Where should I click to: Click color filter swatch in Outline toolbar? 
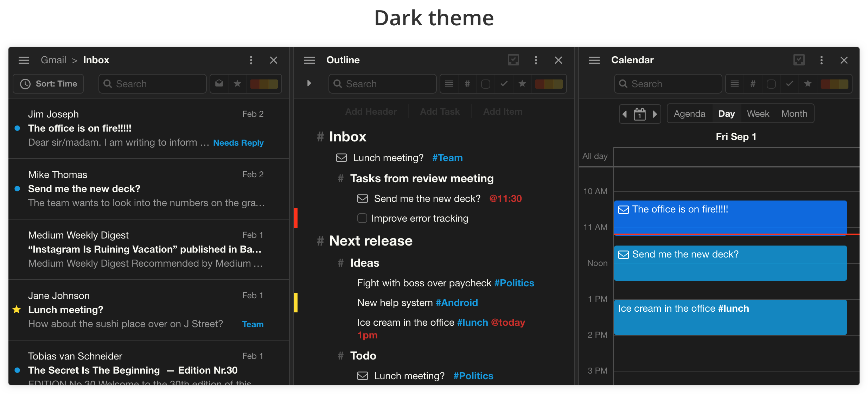click(549, 84)
